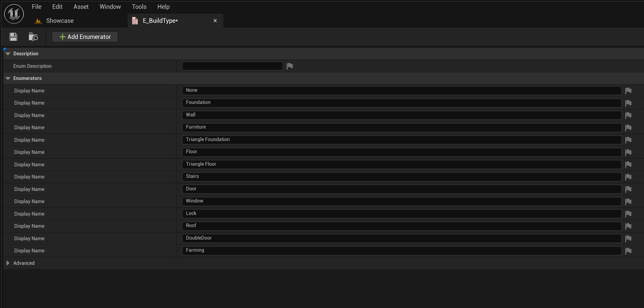Edit the Window display name field
Image resolution: width=644 pixels, height=308 pixels.
click(401, 201)
